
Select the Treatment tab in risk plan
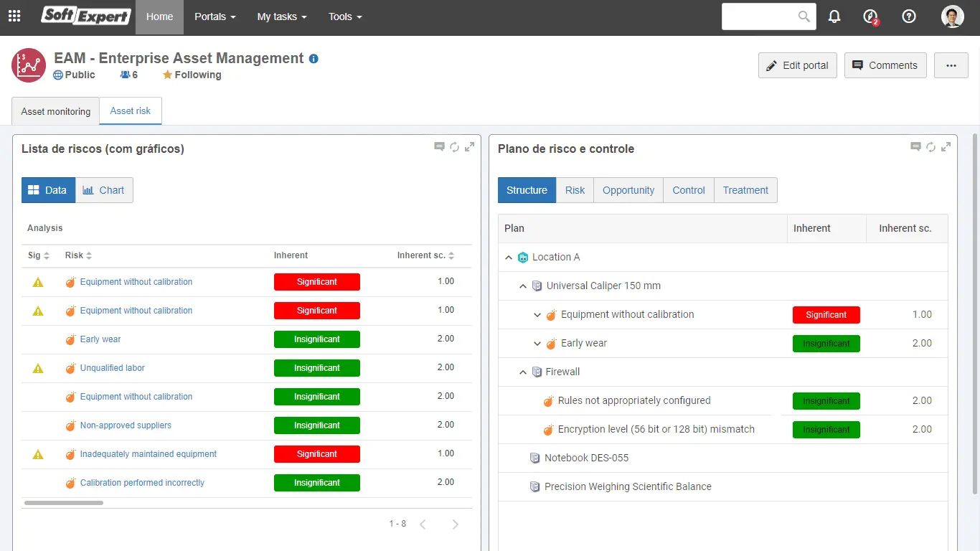point(745,190)
